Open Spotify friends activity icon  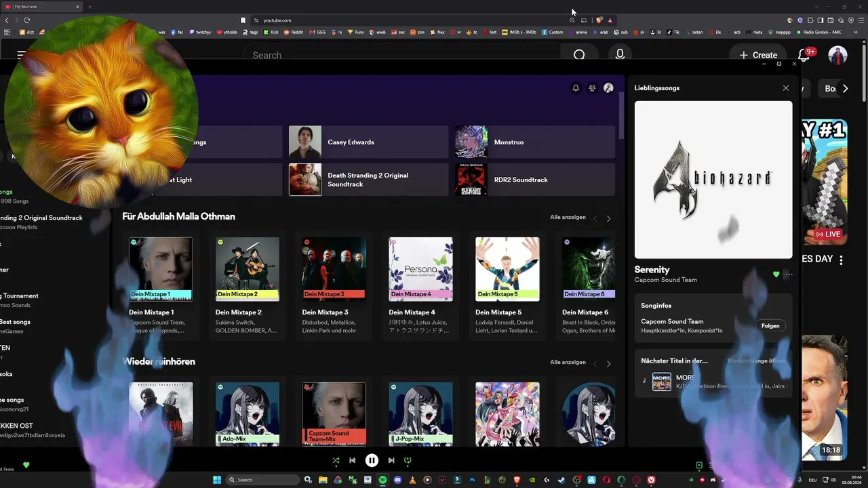tap(592, 88)
